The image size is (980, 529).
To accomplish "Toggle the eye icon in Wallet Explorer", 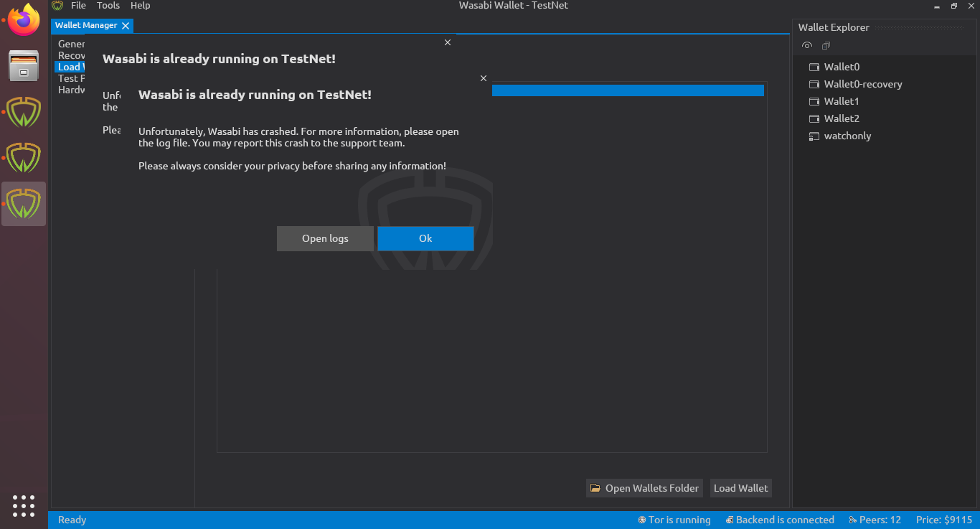I will click(x=806, y=45).
